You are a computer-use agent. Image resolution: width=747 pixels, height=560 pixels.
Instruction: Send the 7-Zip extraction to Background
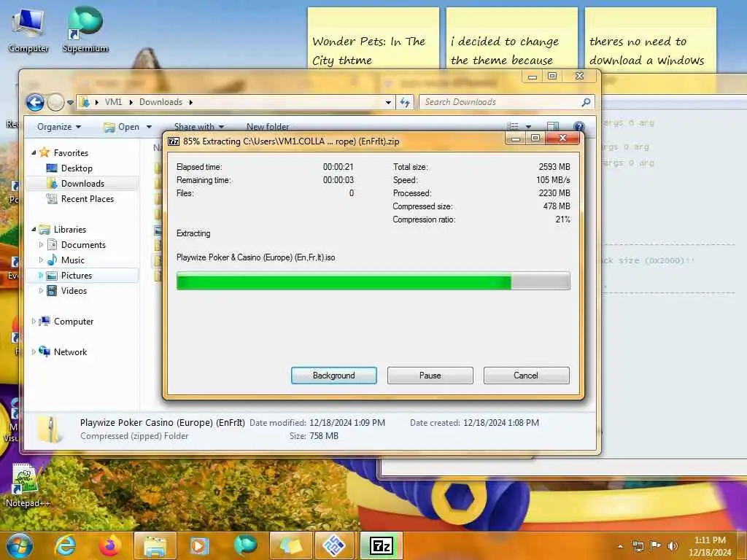click(333, 376)
